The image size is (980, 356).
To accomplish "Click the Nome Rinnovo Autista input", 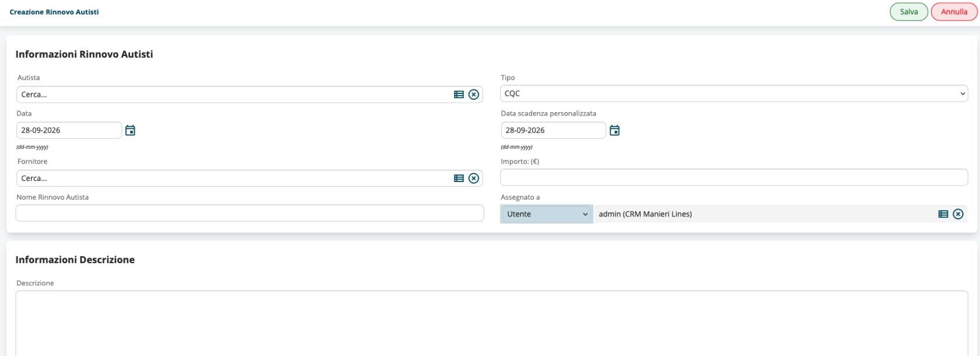I will (250, 213).
